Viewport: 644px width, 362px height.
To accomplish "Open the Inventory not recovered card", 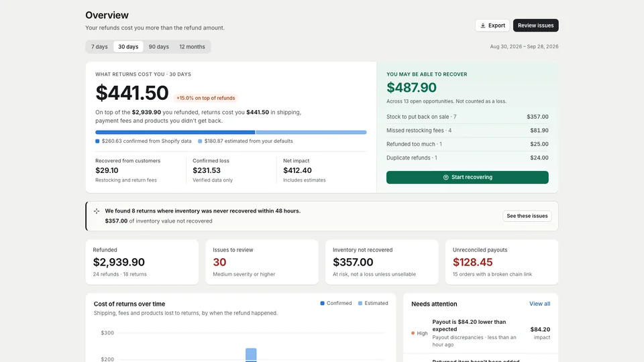I will pos(382,262).
